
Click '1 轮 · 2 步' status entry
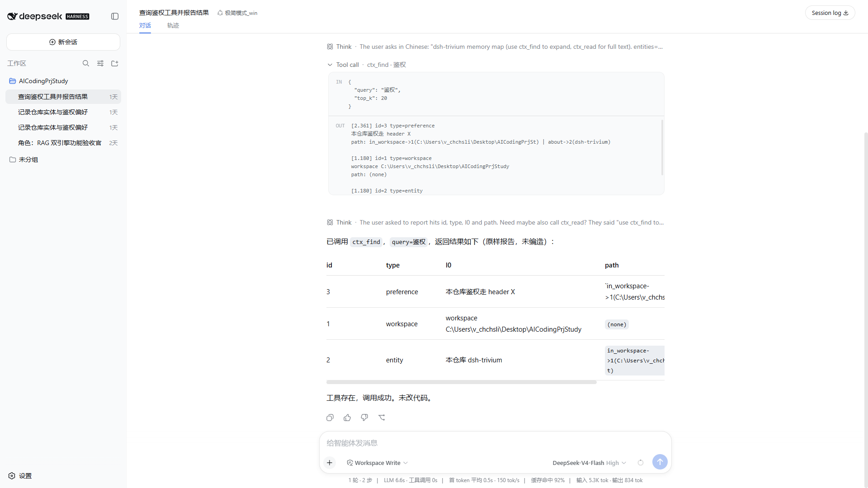pos(360,480)
